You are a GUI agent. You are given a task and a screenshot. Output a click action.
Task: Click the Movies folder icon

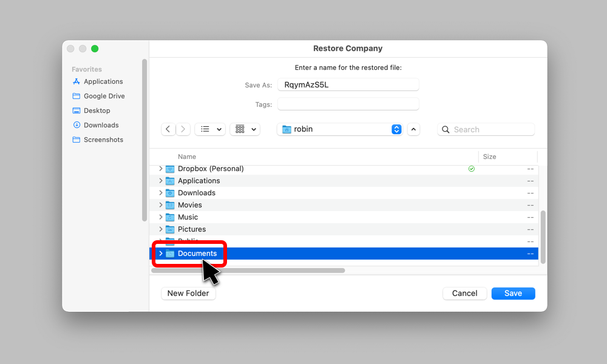tap(170, 205)
